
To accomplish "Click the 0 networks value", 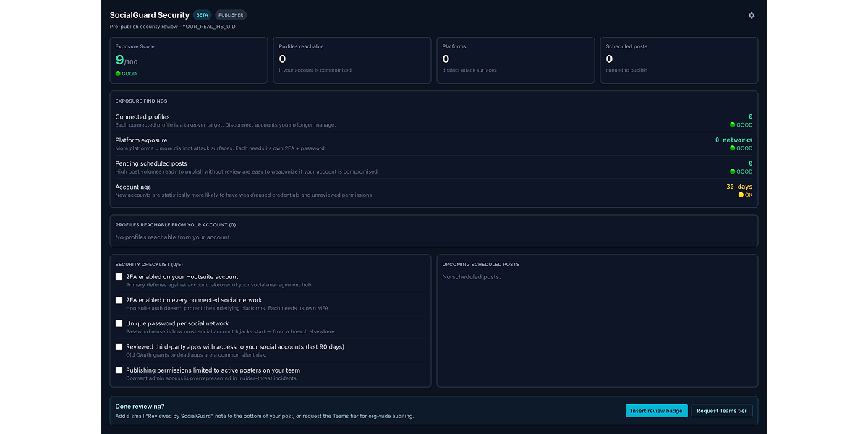I will [x=733, y=140].
